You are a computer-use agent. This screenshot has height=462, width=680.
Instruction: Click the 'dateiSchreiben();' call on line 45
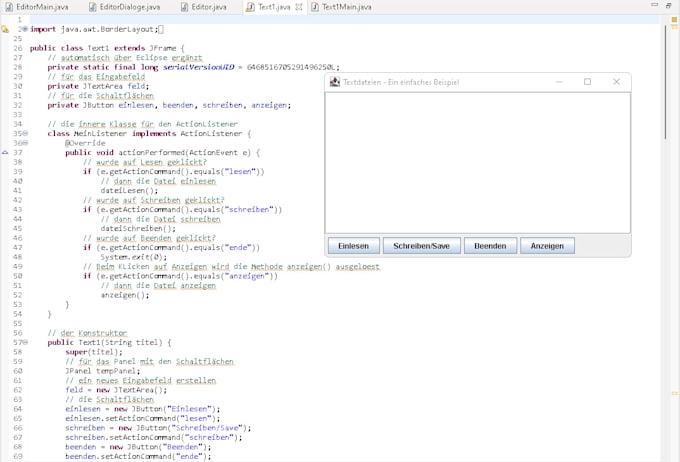click(x=138, y=229)
